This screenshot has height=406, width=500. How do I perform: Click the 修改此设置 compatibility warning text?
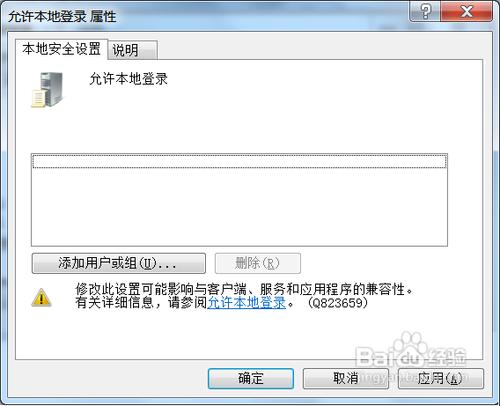tap(244, 289)
